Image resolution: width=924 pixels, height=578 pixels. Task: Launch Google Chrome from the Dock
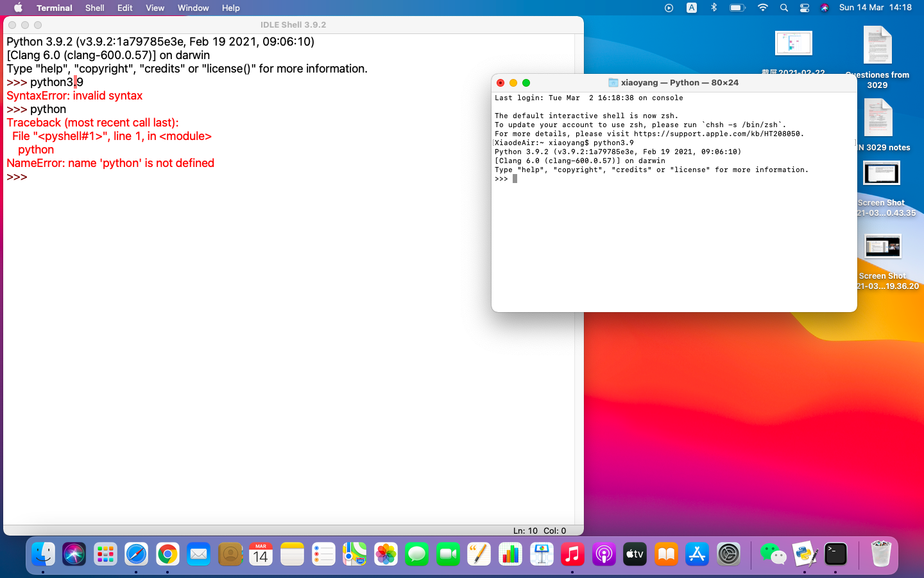[x=167, y=554]
